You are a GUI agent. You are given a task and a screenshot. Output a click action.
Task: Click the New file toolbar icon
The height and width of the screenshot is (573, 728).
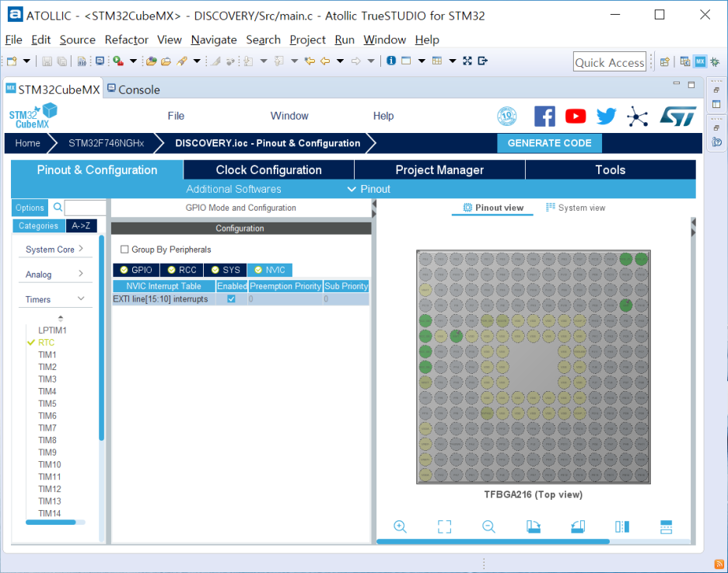12,61
